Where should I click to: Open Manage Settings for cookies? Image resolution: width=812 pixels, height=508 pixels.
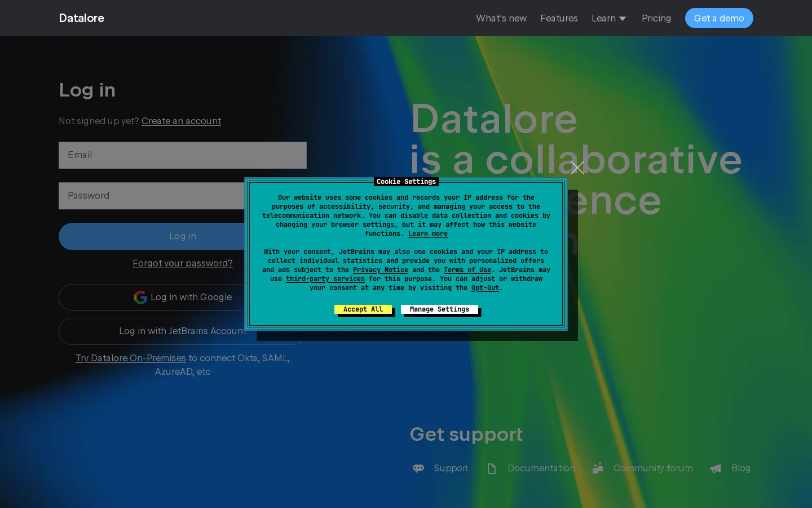coord(439,309)
